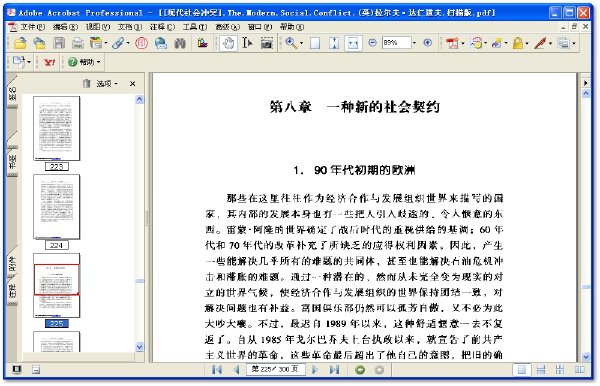Click the small page icon in status bar
This screenshot has height=386, width=600.
pyautogui.click(x=36, y=370)
